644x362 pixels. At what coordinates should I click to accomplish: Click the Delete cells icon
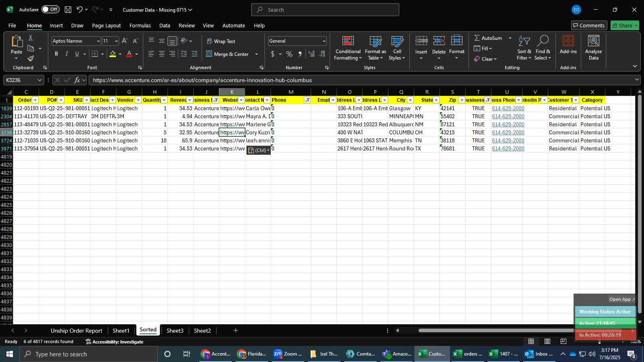[x=439, y=41]
